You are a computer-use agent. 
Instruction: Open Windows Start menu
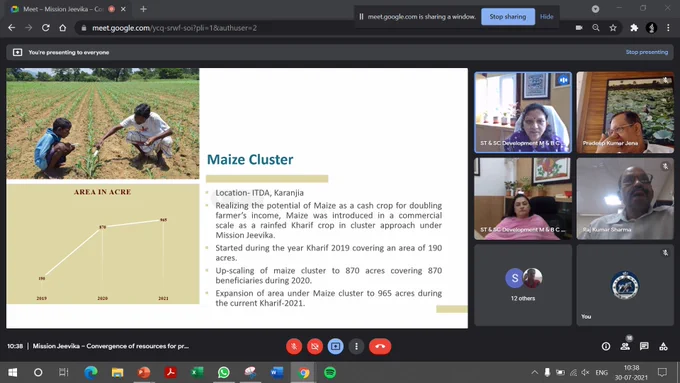pyautogui.click(x=12, y=372)
